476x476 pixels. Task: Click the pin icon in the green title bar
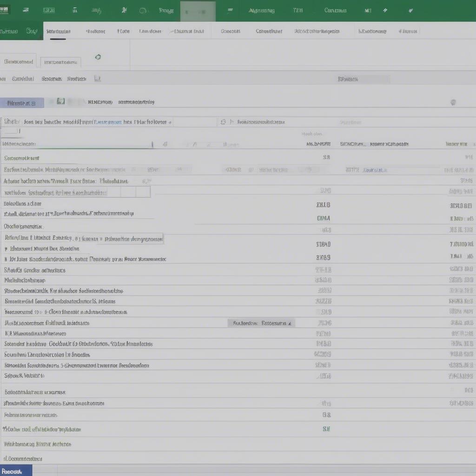point(124,10)
